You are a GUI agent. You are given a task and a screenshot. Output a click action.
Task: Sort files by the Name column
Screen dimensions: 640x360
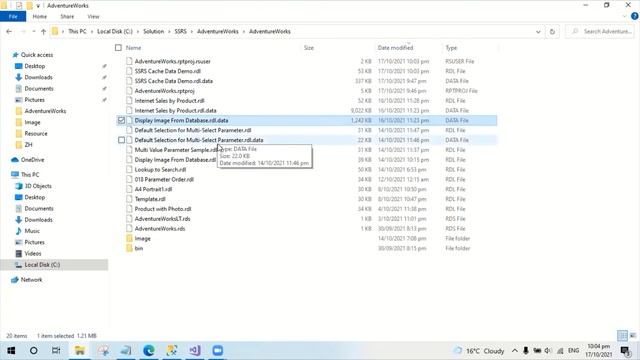tap(133, 48)
